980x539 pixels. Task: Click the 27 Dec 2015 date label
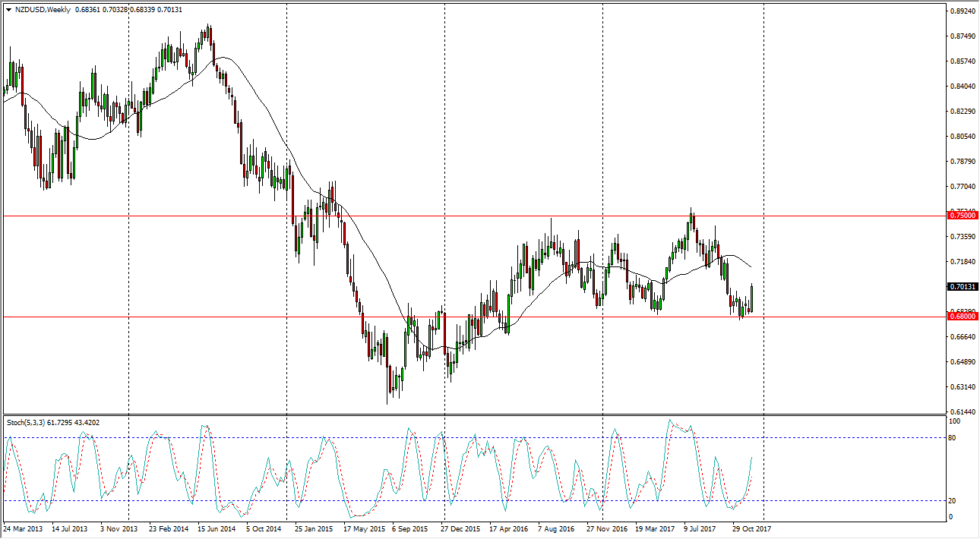tap(460, 528)
